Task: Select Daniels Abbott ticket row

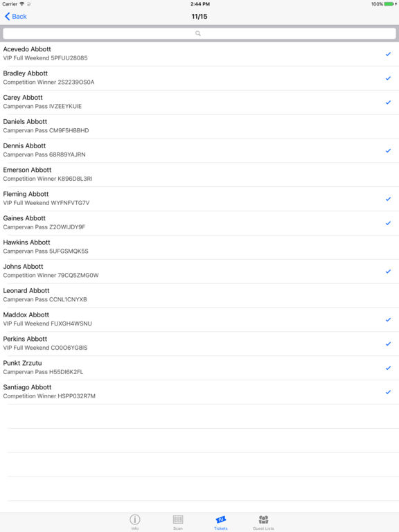Action: point(199,126)
